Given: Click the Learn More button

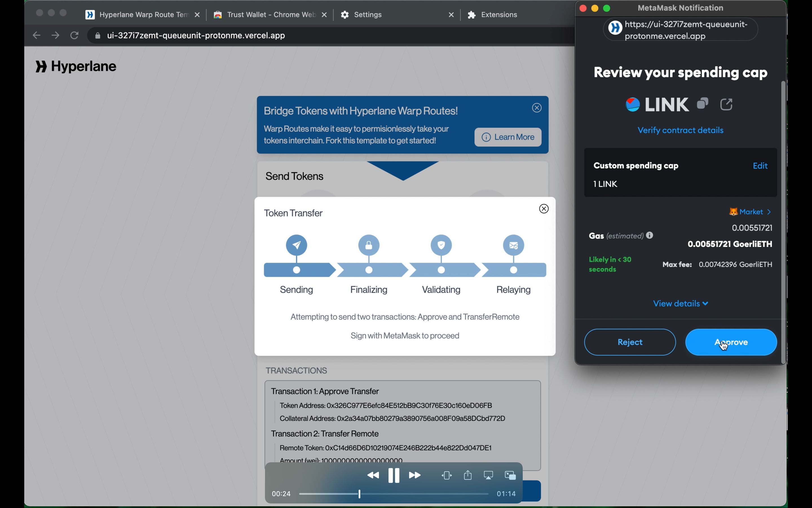Looking at the screenshot, I should 508,137.
